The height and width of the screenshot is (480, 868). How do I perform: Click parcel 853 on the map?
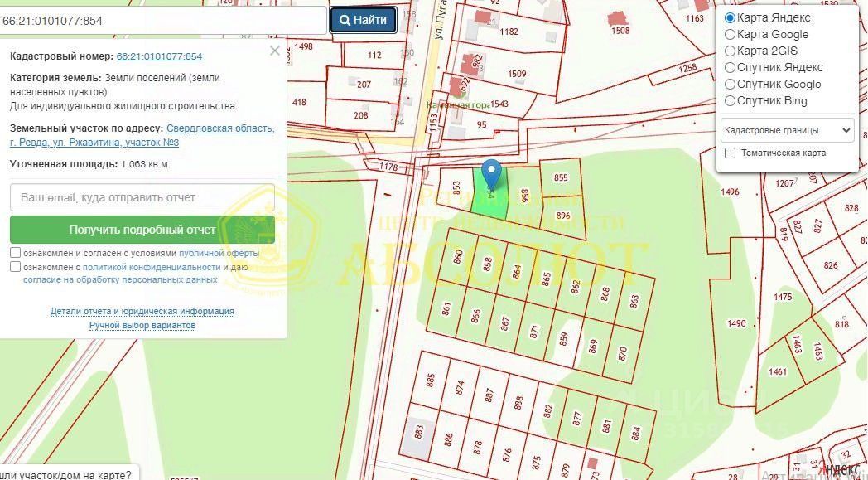coord(456,188)
